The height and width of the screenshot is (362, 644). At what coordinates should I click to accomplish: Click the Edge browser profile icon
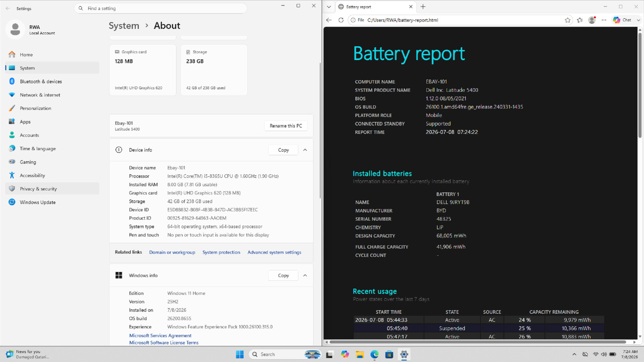[592, 20]
